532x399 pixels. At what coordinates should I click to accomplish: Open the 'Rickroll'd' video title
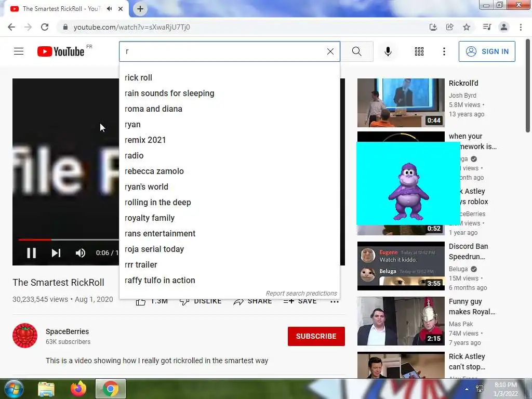tap(463, 83)
